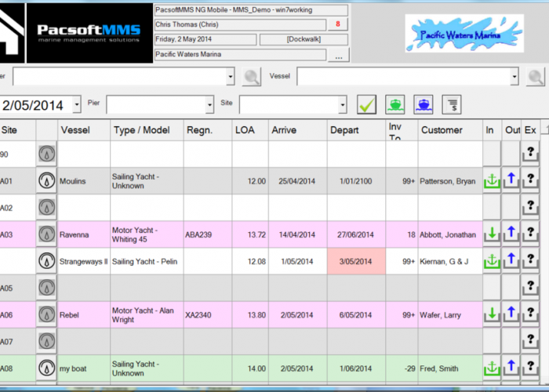The width and height of the screenshot is (549, 392).
Task: Select the depart date 1/01/2100 cell
Action: click(x=356, y=181)
